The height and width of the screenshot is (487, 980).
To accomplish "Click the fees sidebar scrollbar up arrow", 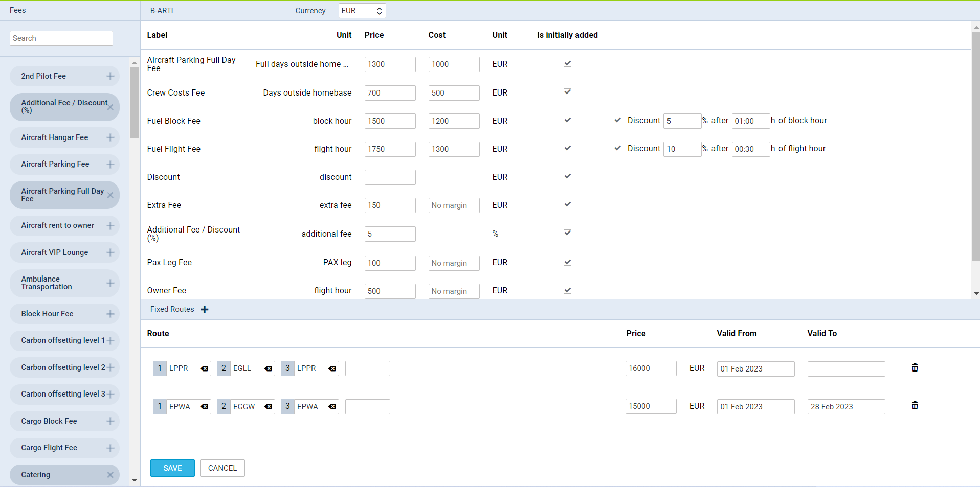I will pyautogui.click(x=135, y=62).
